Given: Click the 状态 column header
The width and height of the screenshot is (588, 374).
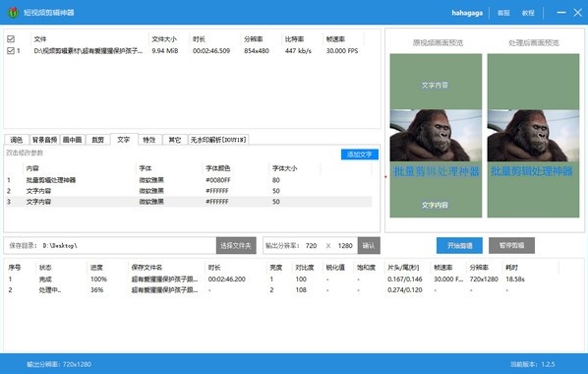Looking at the screenshot, I should click(x=45, y=268).
